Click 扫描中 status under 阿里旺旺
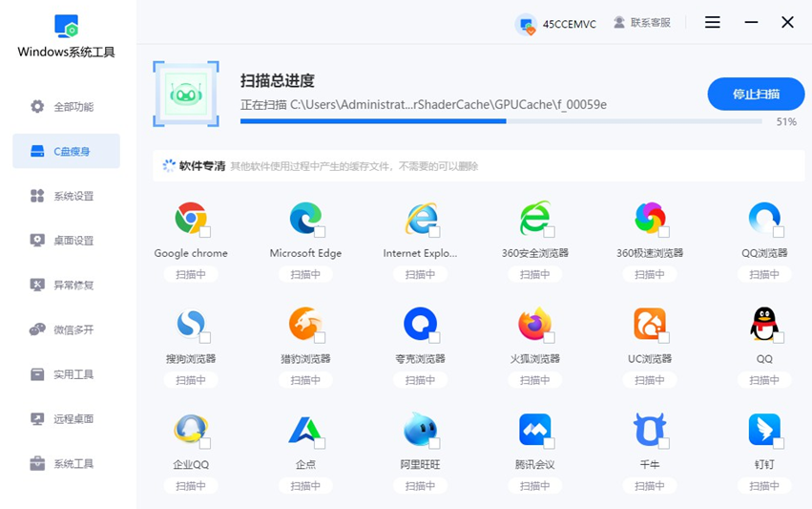This screenshot has height=509, width=812. 421,486
